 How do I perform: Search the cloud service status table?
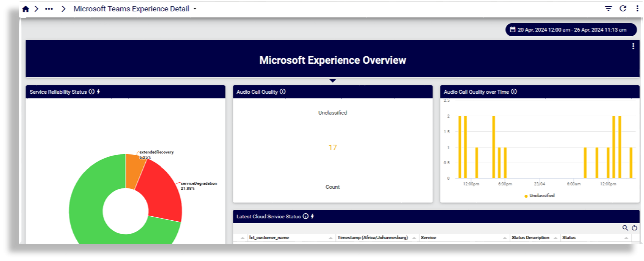click(625, 228)
